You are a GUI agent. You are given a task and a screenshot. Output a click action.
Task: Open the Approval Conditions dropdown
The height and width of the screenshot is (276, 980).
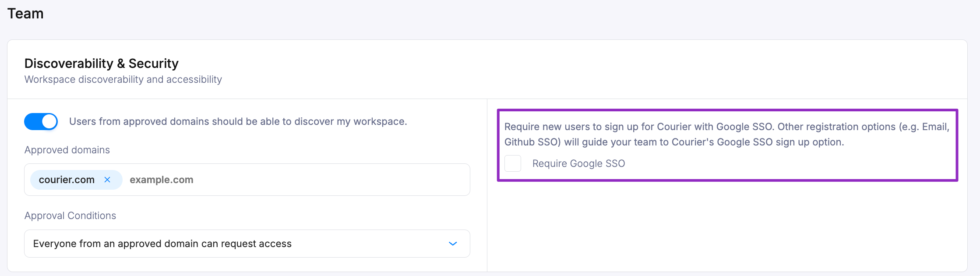point(247,244)
